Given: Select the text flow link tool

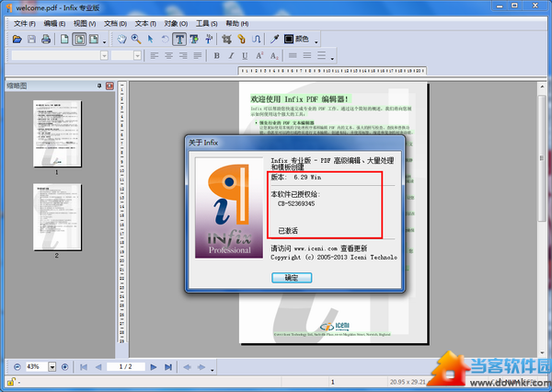Looking at the screenshot, I should pos(257,39).
